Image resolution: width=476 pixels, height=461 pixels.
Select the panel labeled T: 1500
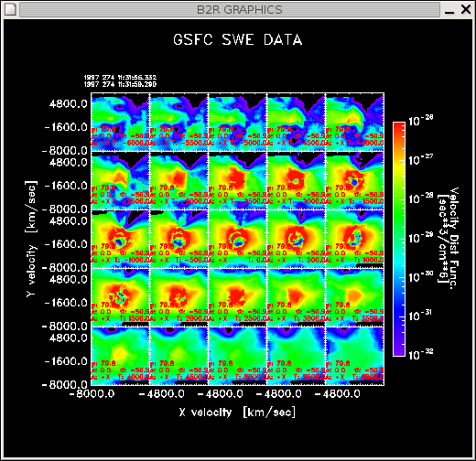120,297
